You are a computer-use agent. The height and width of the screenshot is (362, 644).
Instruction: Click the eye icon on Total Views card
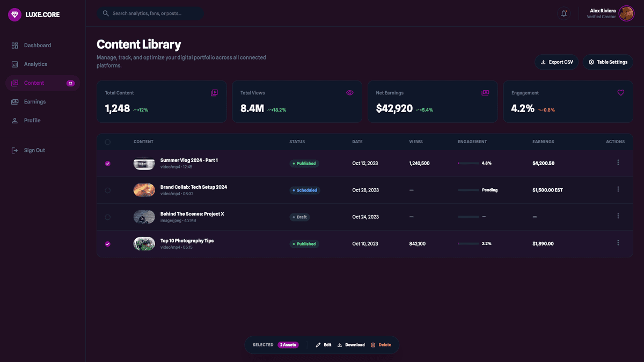(x=350, y=92)
